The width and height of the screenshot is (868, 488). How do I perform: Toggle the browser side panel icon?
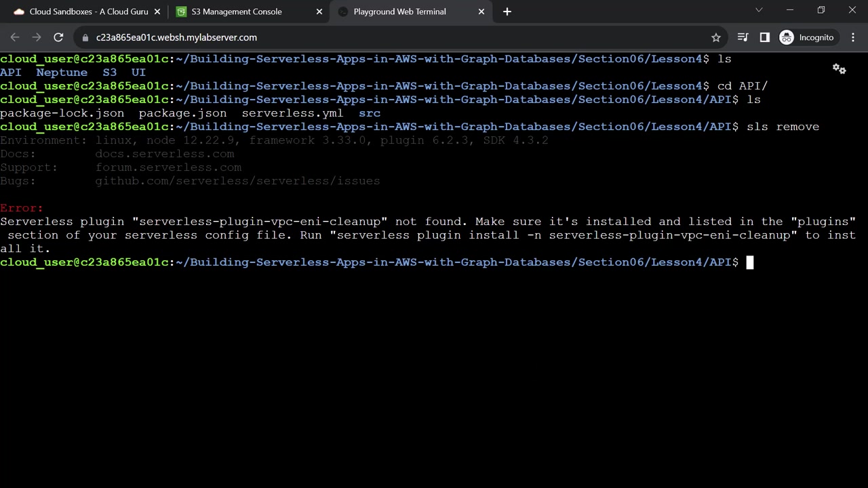[x=765, y=37]
